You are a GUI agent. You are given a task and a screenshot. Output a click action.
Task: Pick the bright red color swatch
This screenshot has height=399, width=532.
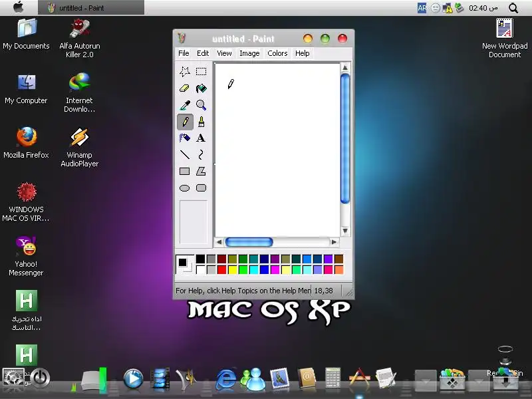coord(221,270)
